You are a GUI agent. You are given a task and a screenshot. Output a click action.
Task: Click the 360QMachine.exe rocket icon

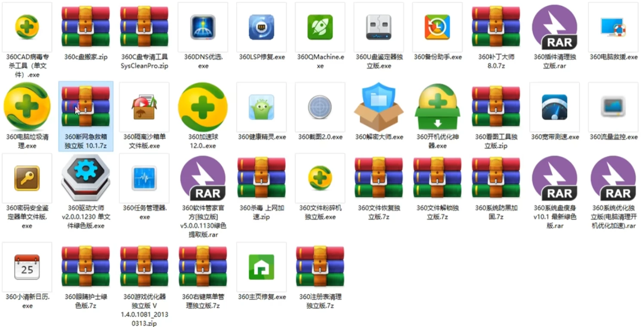coord(320,27)
